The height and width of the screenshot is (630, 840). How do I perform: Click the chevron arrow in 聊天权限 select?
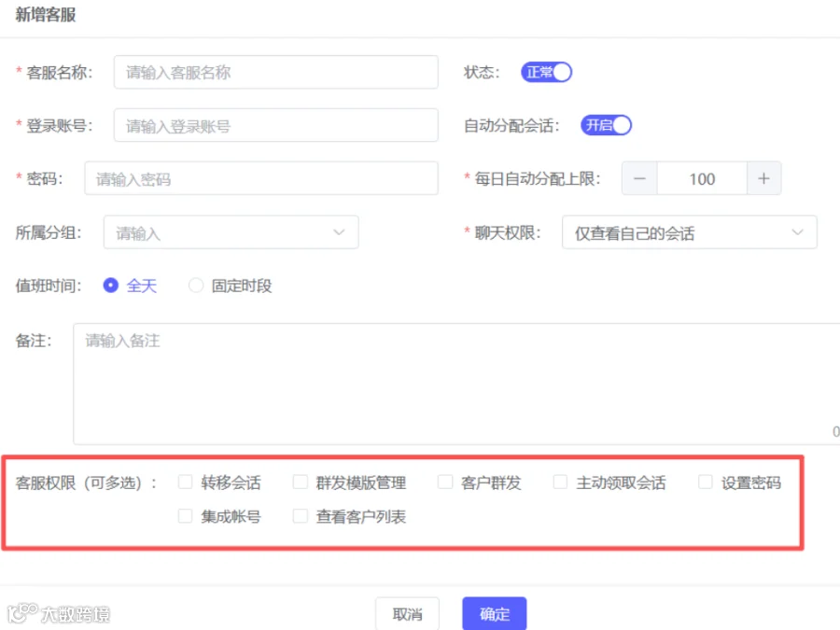click(797, 232)
